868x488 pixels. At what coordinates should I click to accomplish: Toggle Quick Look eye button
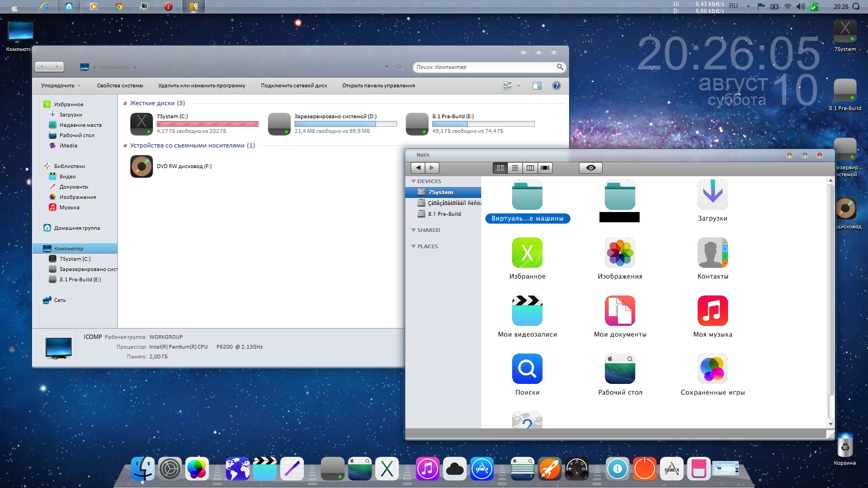coord(591,168)
